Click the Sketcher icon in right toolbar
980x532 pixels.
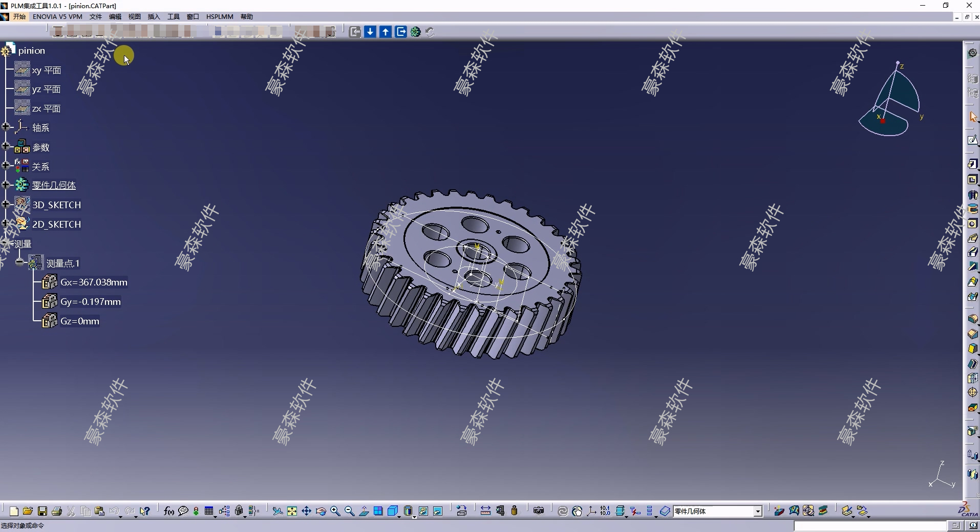point(973,140)
